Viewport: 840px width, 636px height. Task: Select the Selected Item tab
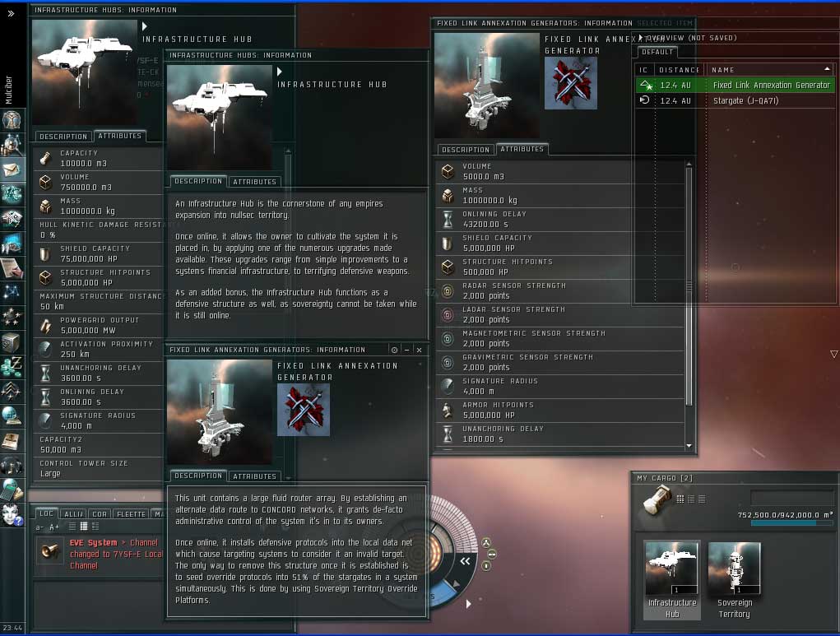click(664, 23)
